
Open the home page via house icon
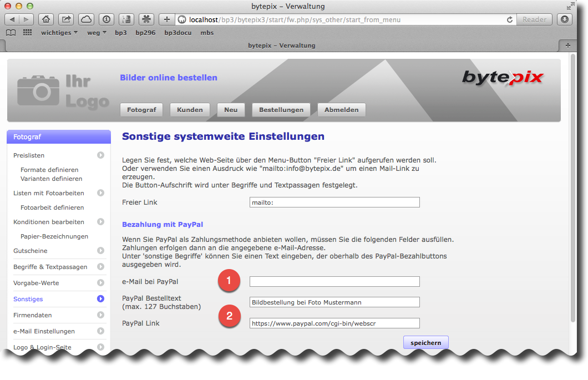(x=46, y=19)
